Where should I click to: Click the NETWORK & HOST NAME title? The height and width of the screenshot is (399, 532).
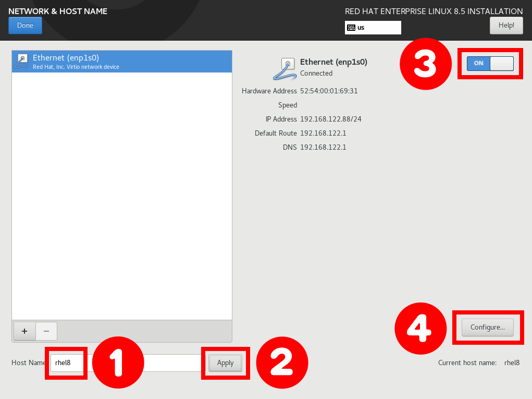tap(58, 11)
